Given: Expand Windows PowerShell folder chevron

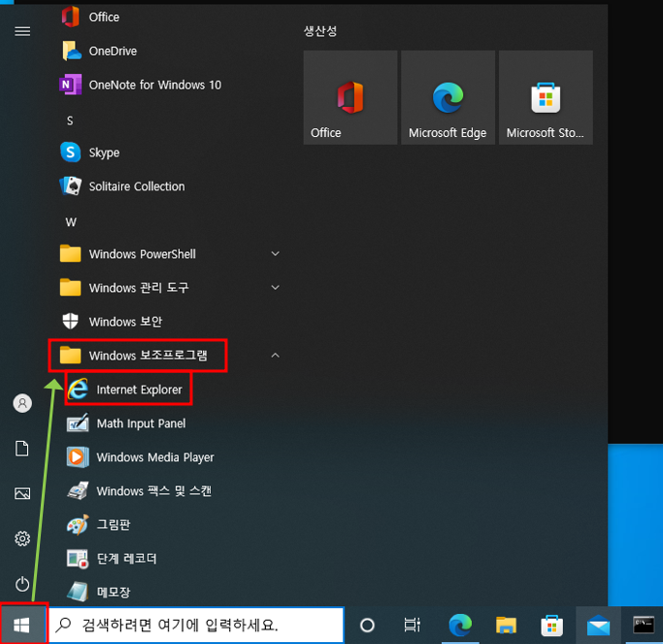Looking at the screenshot, I should click(x=276, y=254).
